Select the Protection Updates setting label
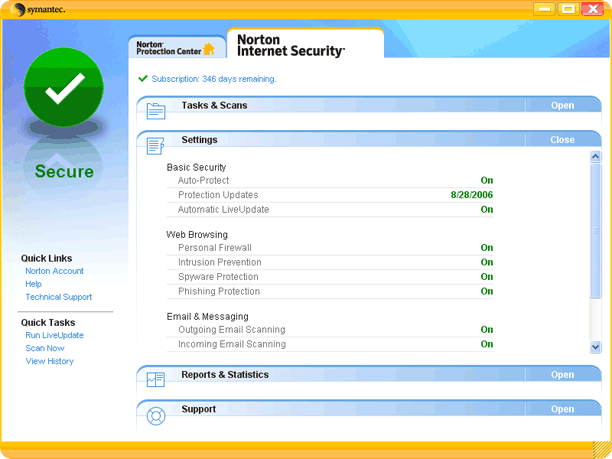 (218, 195)
